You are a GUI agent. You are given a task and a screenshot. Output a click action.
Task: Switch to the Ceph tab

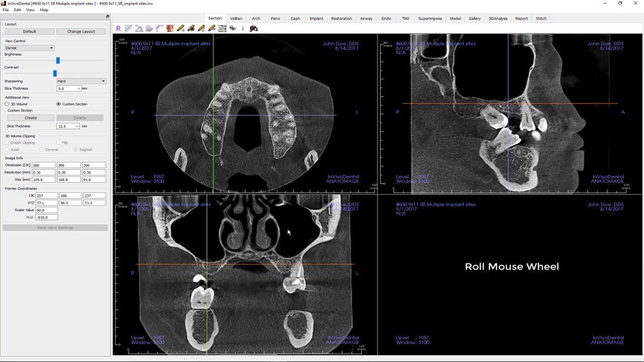coord(295,19)
